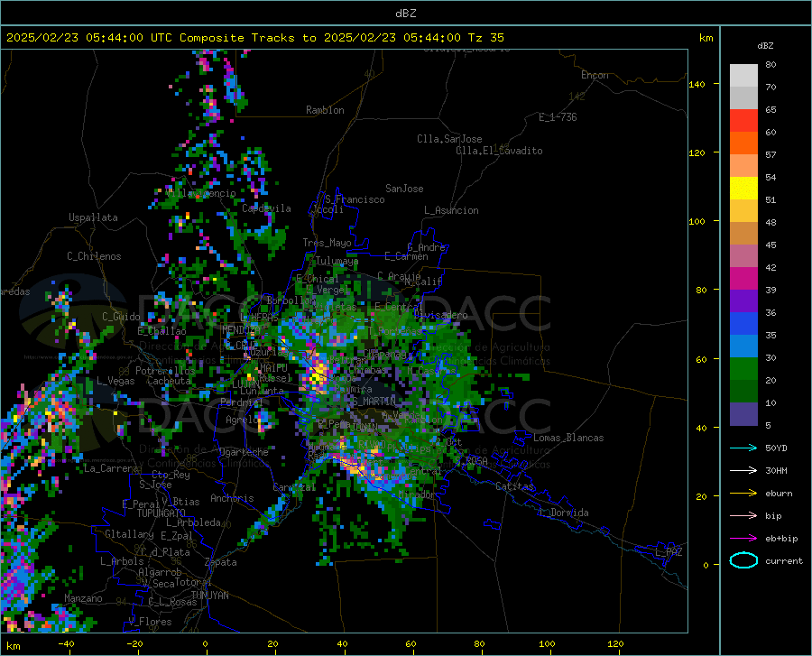Pick the light gray 70–80 dBZ legend swatch
This screenshot has width=812, height=656.
click(x=743, y=76)
